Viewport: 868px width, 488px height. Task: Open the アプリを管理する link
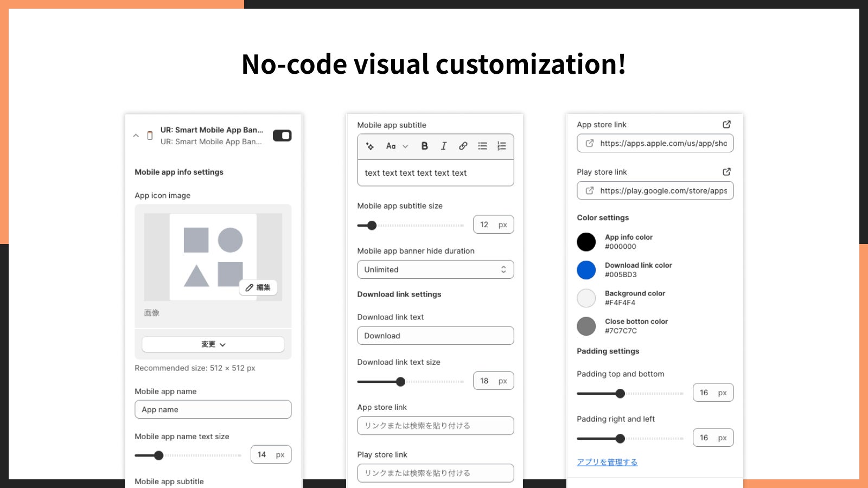pyautogui.click(x=607, y=462)
